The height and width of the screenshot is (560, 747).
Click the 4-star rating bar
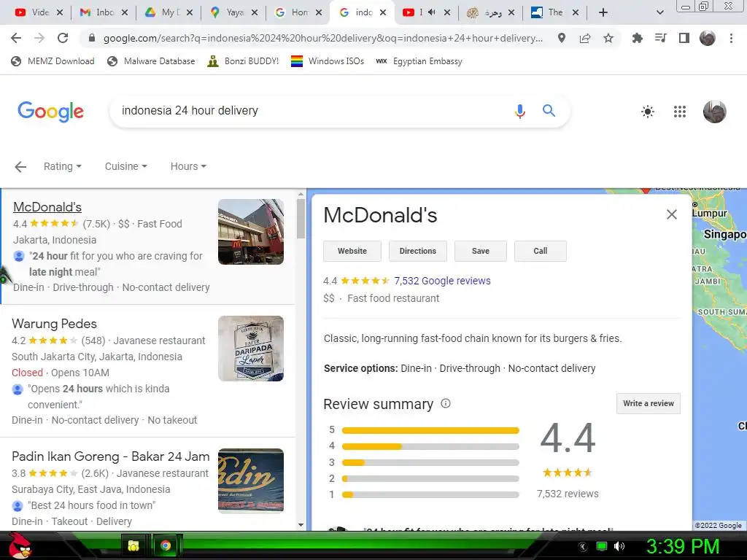430,447
